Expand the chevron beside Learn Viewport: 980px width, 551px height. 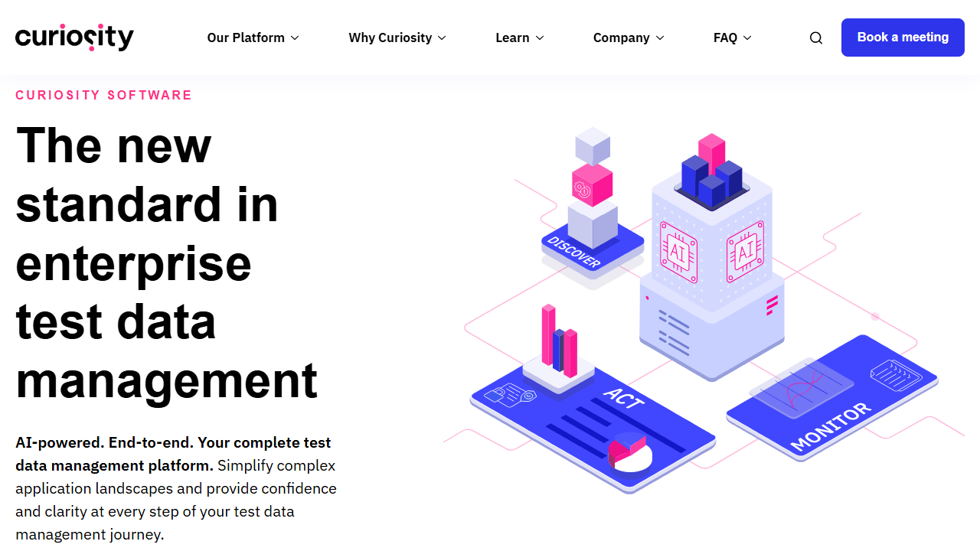pos(540,38)
